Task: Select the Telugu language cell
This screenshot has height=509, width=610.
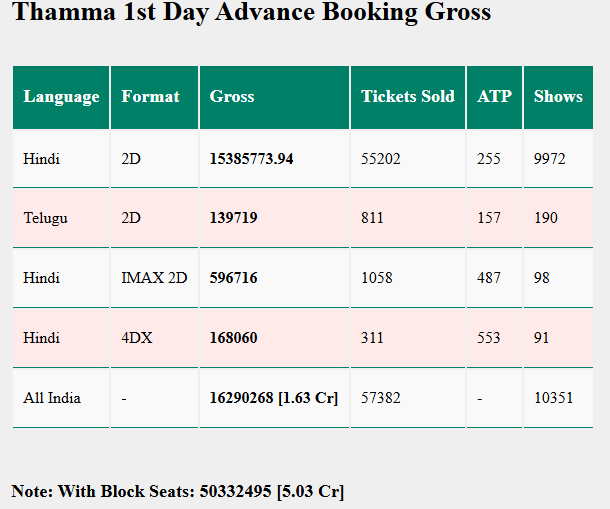Action: tap(45, 218)
